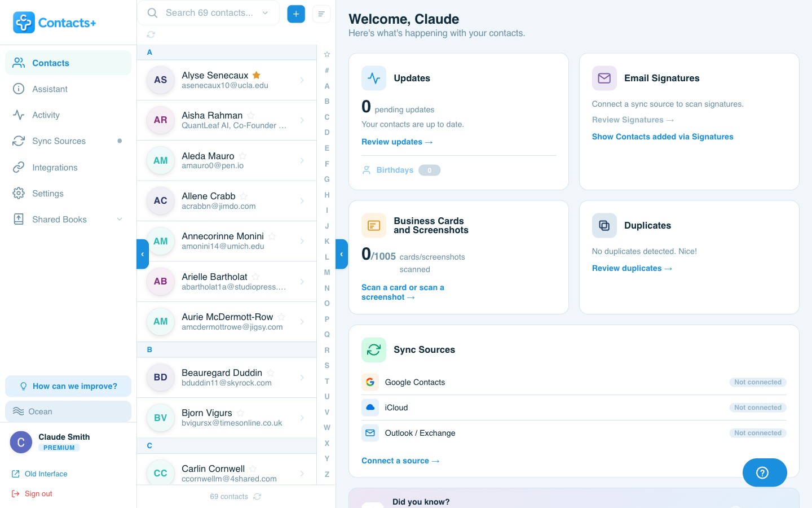
Task: Click the Birthdays count badge
Action: 429,170
